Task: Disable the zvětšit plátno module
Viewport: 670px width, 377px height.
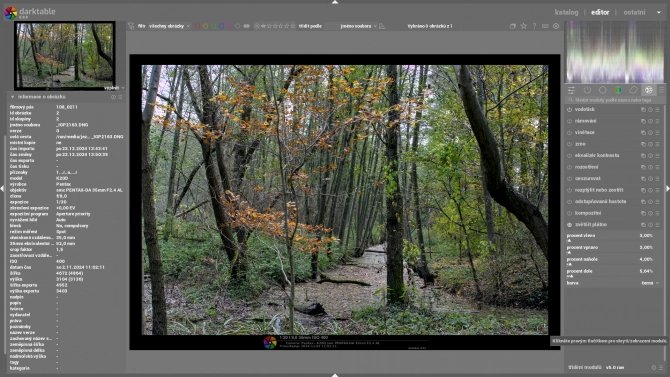Action: [570, 224]
